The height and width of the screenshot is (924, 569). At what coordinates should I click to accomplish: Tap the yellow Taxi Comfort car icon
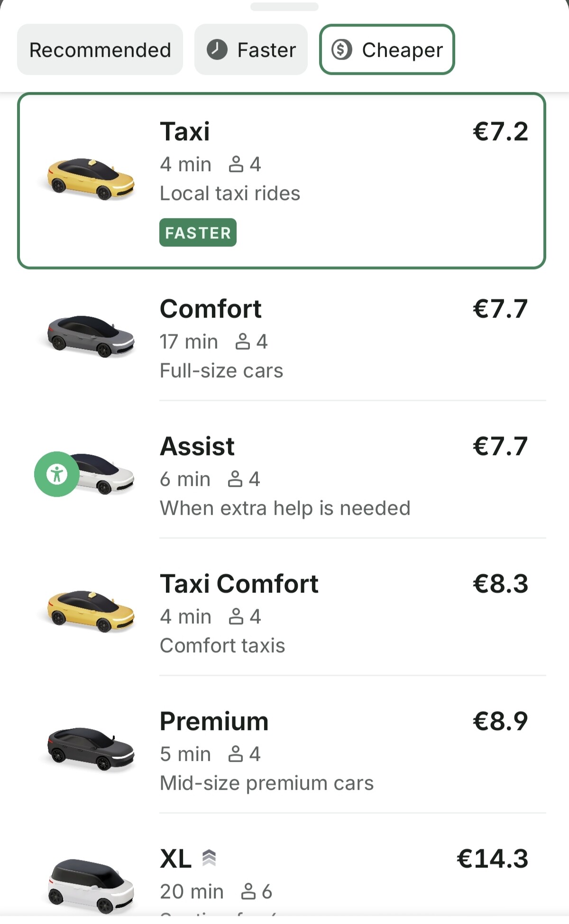(x=91, y=611)
